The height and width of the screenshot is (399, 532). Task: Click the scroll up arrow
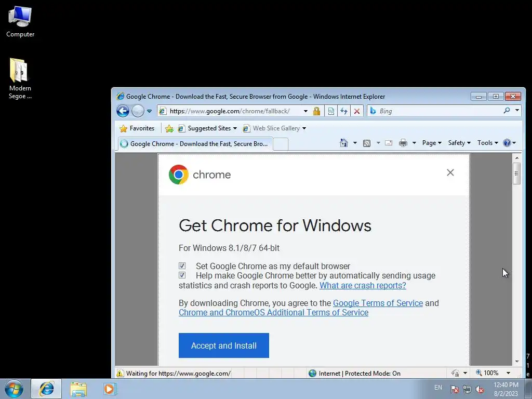[x=517, y=158]
